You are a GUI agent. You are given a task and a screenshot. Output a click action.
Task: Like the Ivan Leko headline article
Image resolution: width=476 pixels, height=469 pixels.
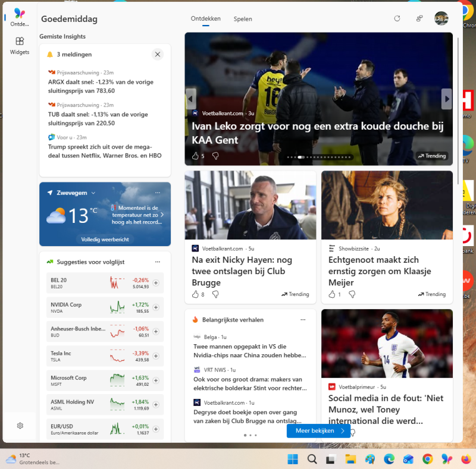tap(195, 156)
